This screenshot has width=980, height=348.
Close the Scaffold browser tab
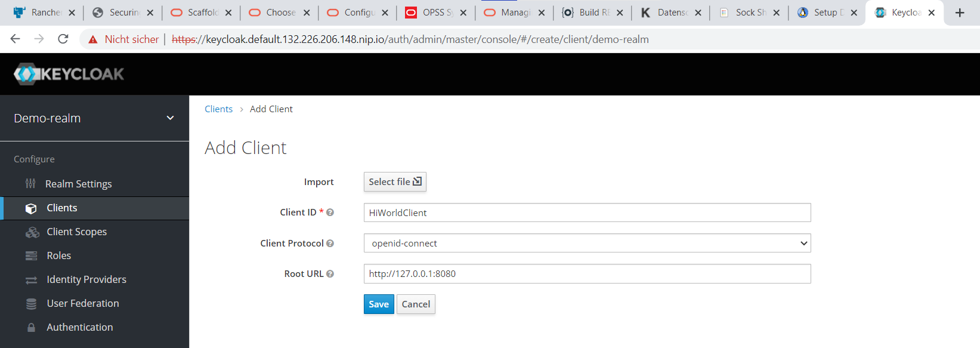(228, 13)
